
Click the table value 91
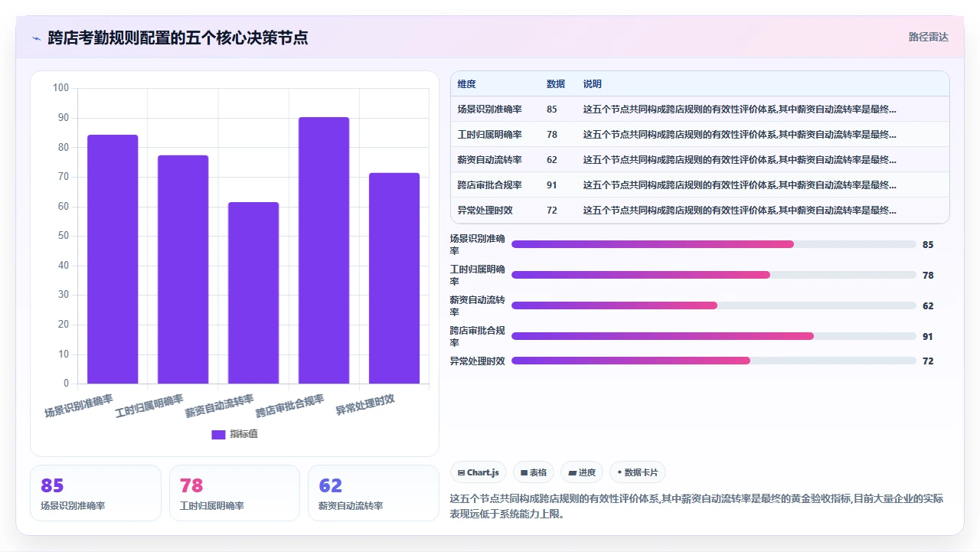(552, 185)
